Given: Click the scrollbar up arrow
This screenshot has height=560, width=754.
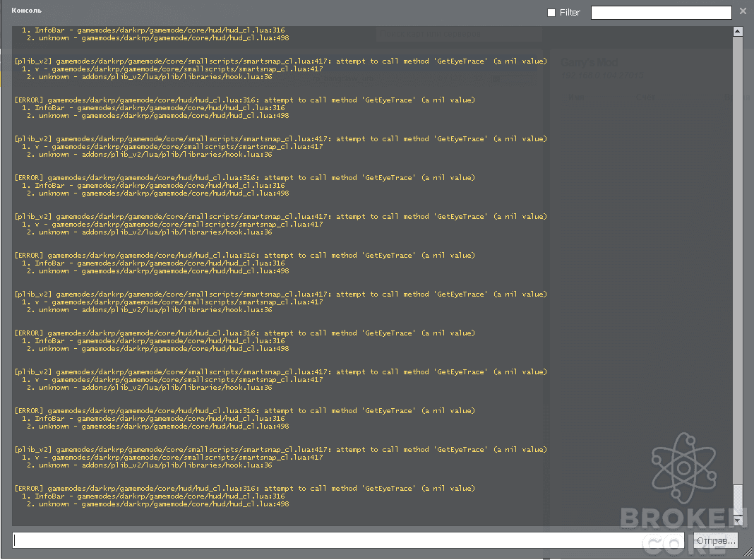Looking at the screenshot, I should click(738, 31).
